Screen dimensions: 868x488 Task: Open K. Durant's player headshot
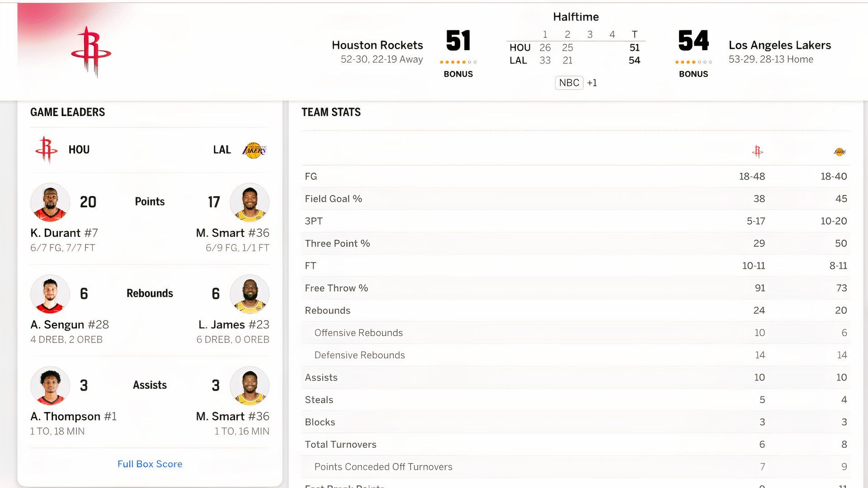50,202
